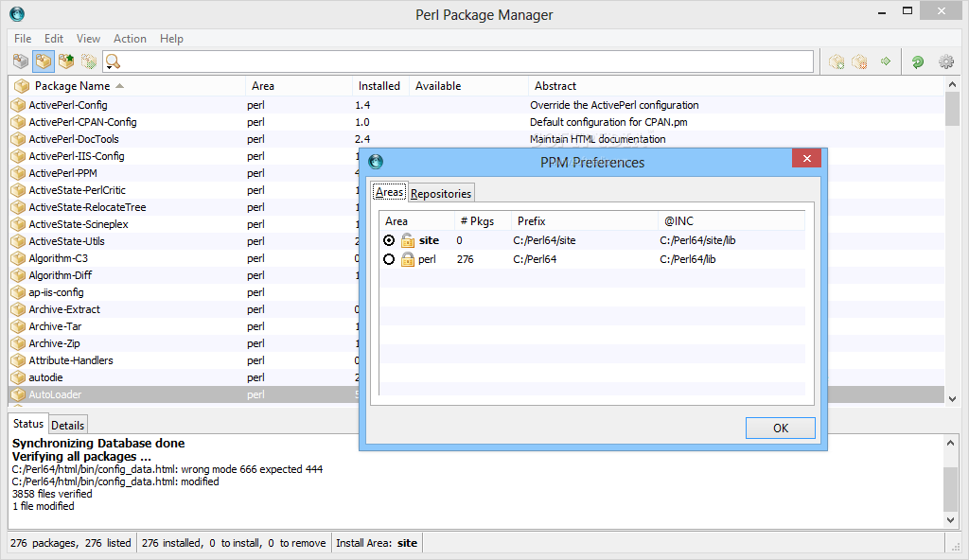
Task: Click the # Pkgs column header in dialog
Action: click(483, 220)
